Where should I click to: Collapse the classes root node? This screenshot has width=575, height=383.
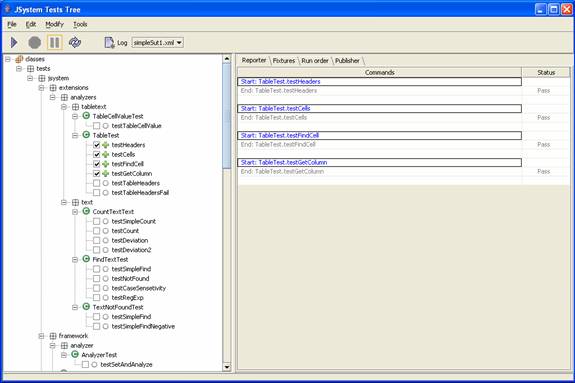[x=8, y=59]
